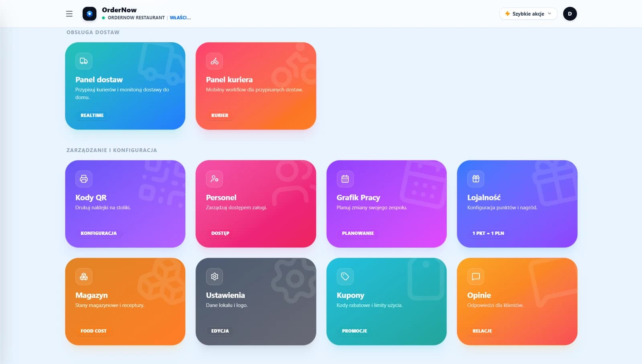Click the OrderNow logo icon

coord(89,14)
